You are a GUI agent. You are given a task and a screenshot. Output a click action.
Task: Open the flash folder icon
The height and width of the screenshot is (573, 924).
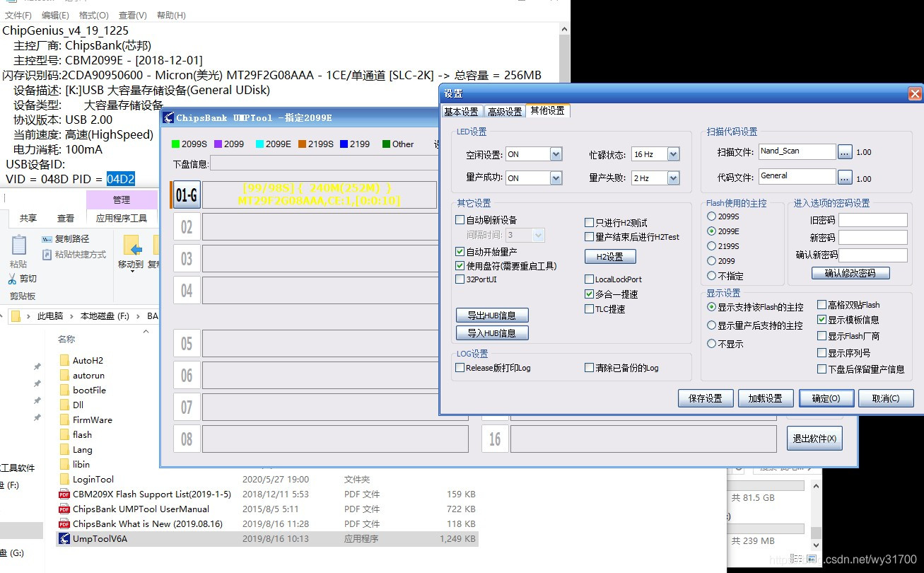(64, 434)
